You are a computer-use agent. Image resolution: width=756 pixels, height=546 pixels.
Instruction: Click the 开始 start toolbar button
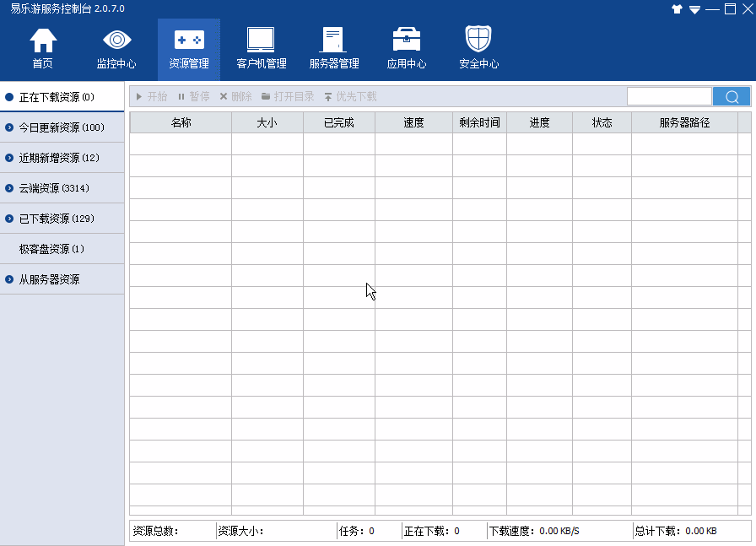pyautogui.click(x=152, y=96)
